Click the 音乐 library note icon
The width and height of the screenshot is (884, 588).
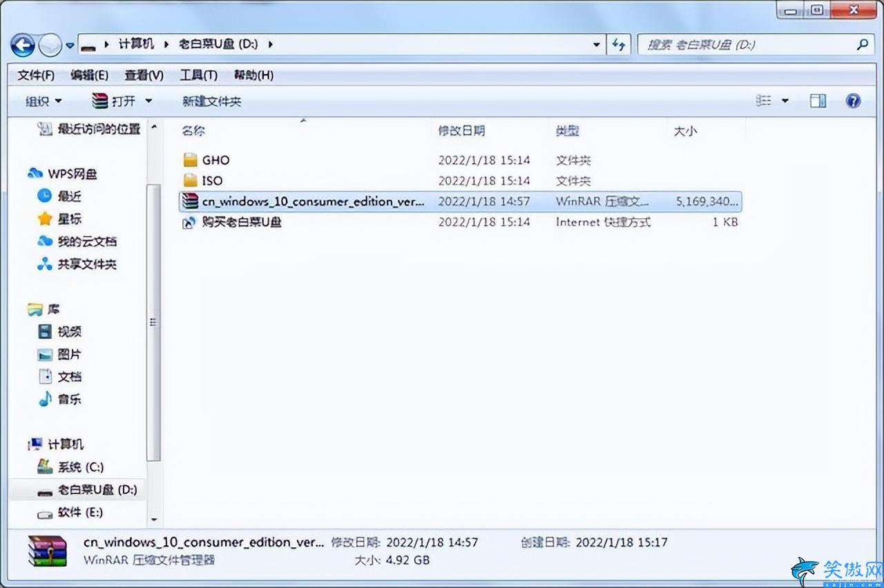[x=46, y=399]
